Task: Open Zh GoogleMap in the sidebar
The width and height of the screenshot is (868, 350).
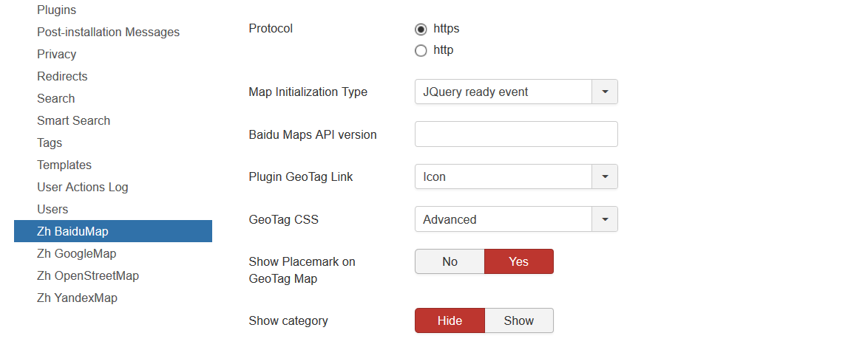Action: pos(76,254)
